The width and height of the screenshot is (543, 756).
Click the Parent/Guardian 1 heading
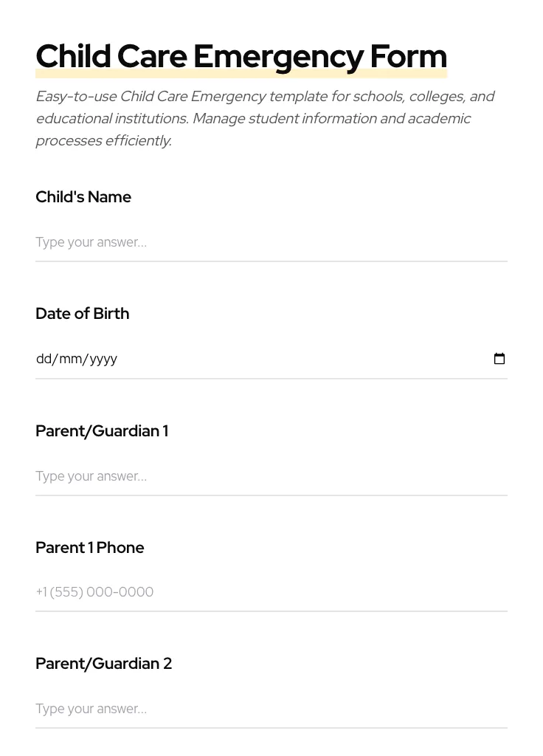point(102,431)
